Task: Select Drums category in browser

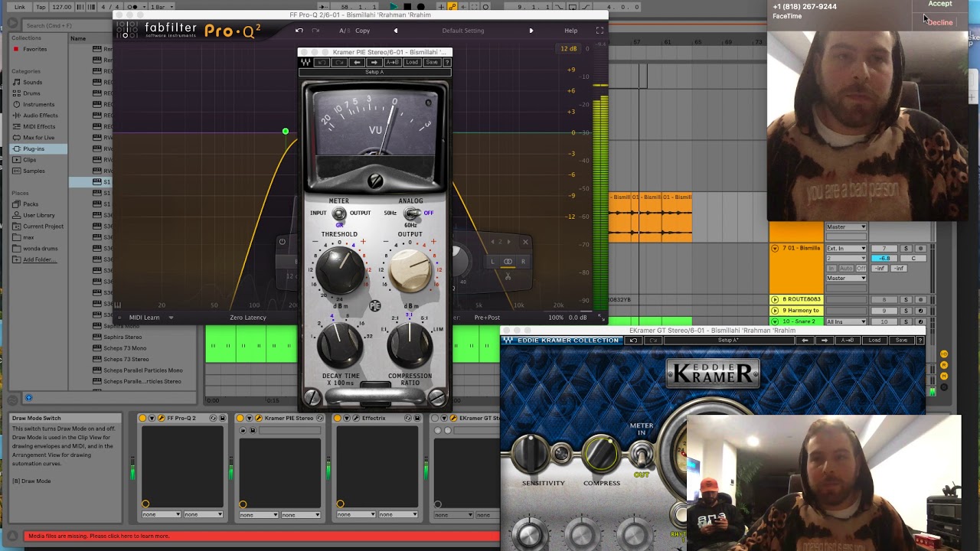Action: (31, 93)
